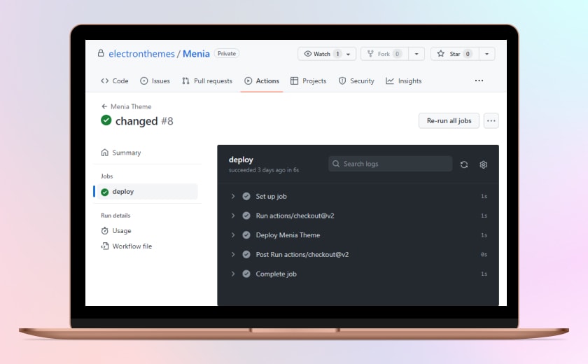588x364 pixels.
Task: Switch to the Actions tab
Action: [x=262, y=81]
